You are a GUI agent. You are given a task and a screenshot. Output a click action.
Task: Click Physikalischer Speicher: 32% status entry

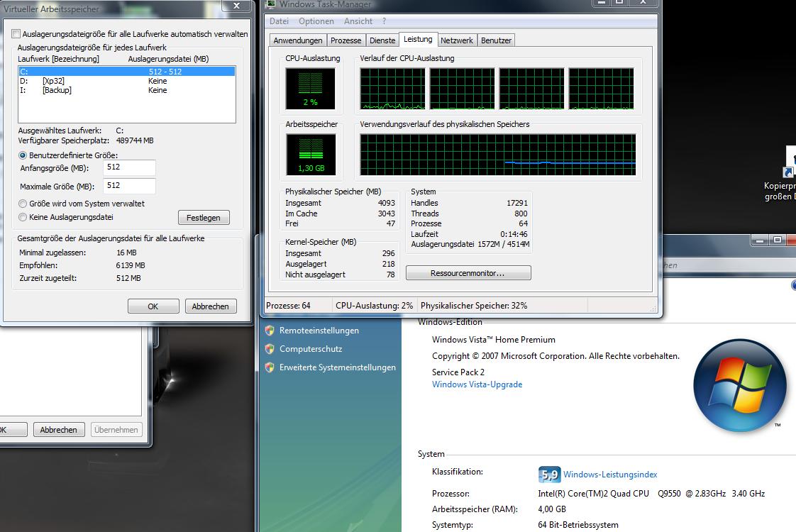474,306
